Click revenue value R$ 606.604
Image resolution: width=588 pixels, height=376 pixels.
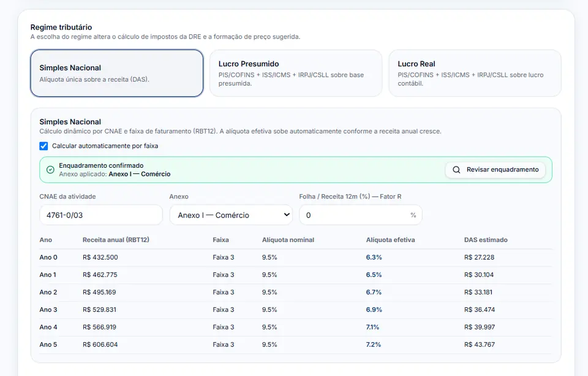100,345
